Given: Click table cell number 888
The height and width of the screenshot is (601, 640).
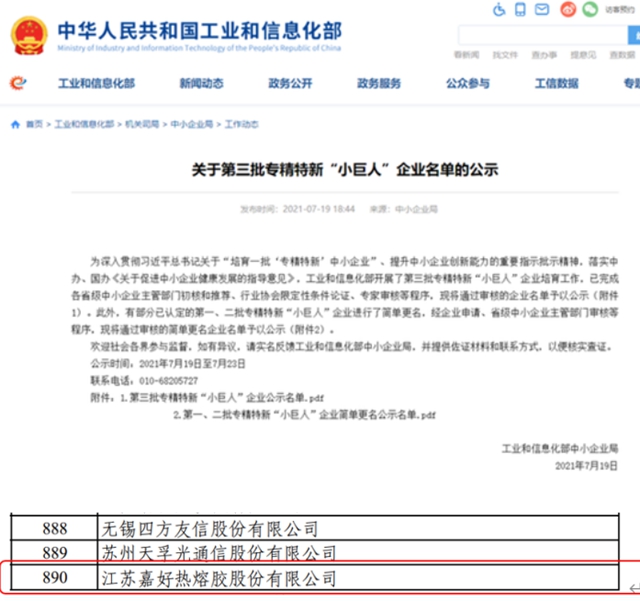Looking at the screenshot, I should (54, 529).
